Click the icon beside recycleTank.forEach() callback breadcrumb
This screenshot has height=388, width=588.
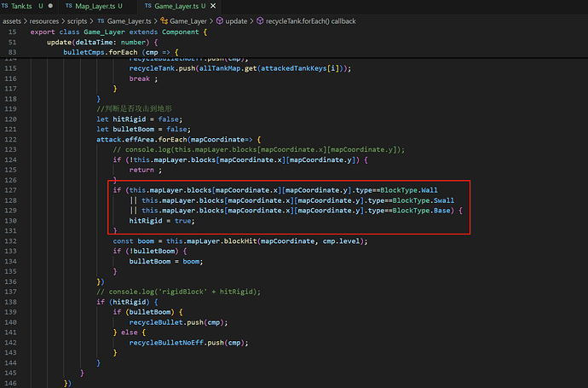pos(260,21)
